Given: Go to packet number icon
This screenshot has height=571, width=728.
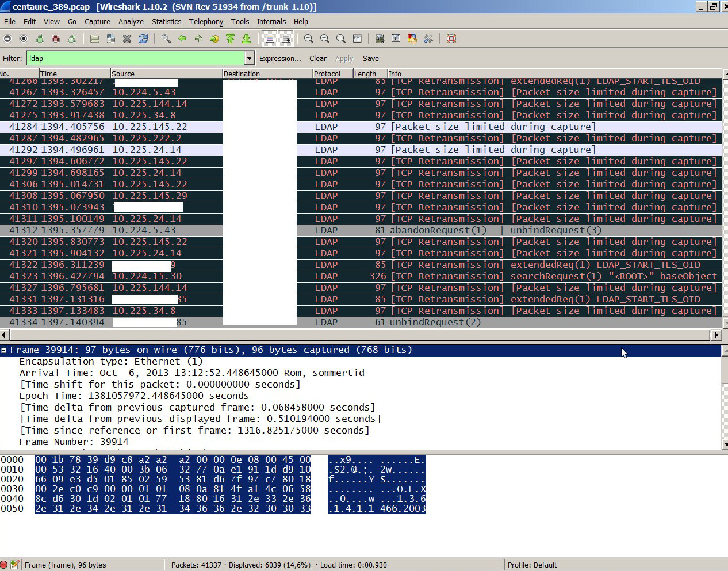Looking at the screenshot, I should (214, 39).
